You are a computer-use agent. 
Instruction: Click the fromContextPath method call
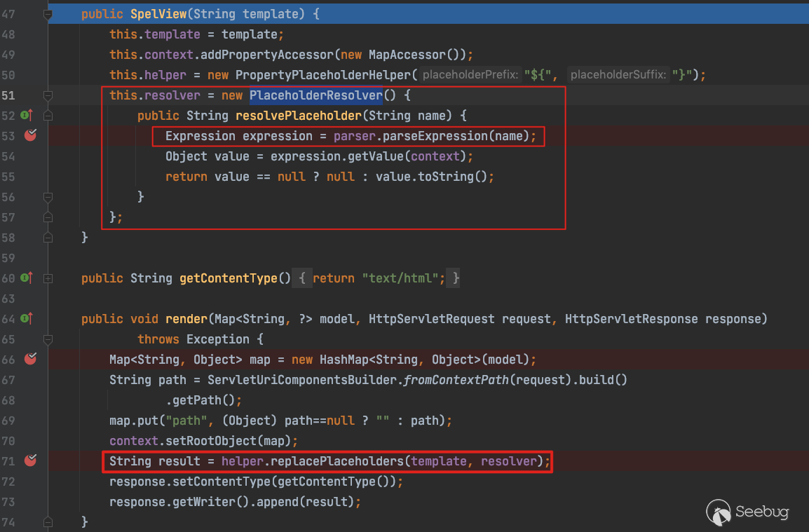[x=456, y=380]
